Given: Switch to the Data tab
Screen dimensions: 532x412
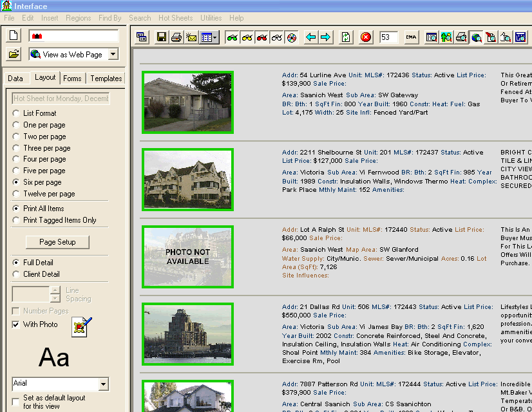Looking at the screenshot, I should [15, 79].
